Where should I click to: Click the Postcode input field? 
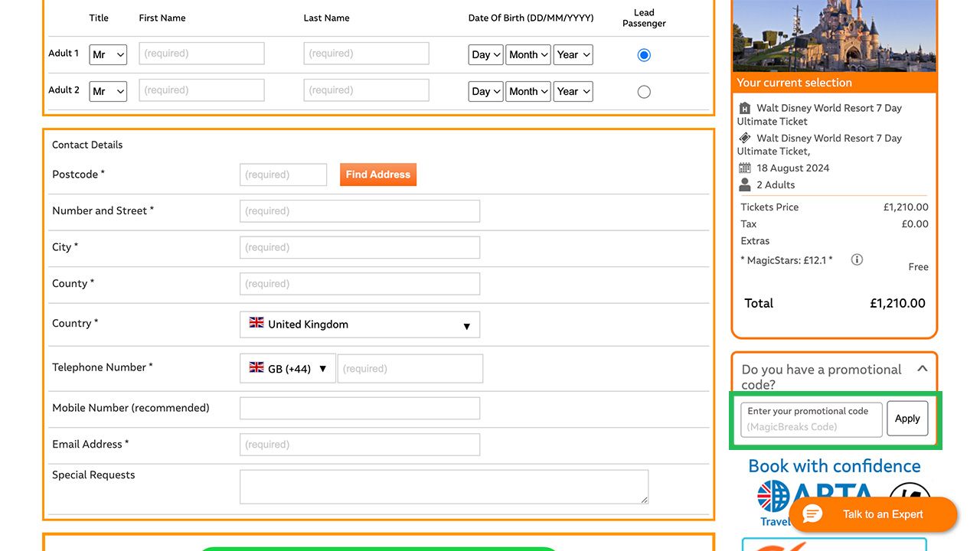coord(283,174)
